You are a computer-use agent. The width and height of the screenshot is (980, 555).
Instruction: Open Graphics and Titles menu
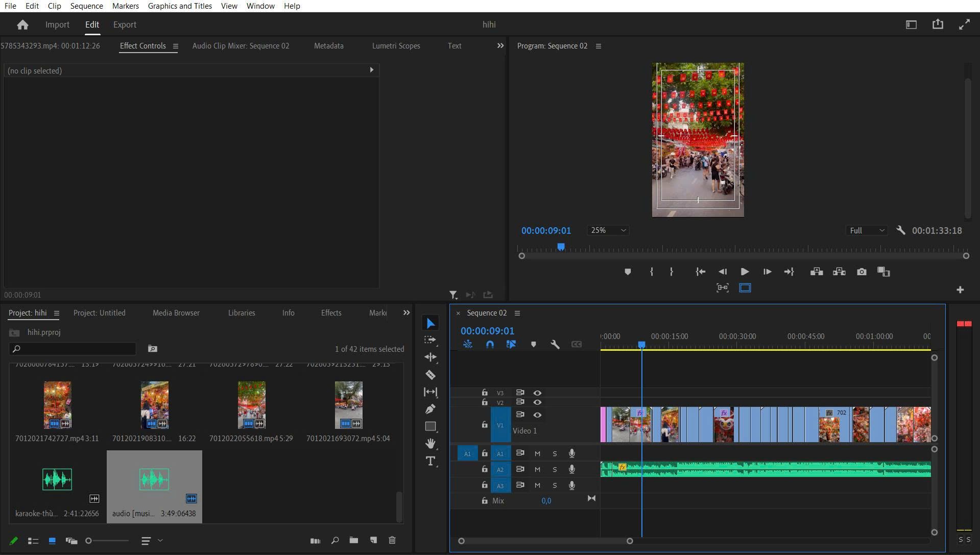pyautogui.click(x=180, y=6)
